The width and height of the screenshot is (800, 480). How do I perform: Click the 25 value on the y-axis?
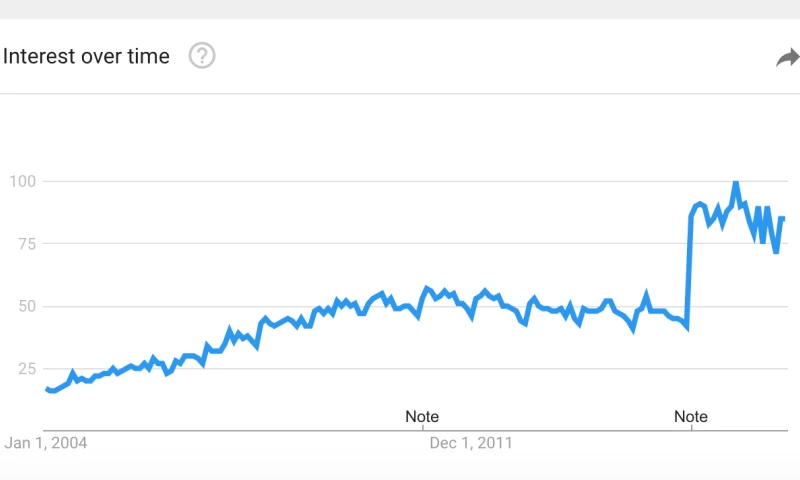point(26,369)
